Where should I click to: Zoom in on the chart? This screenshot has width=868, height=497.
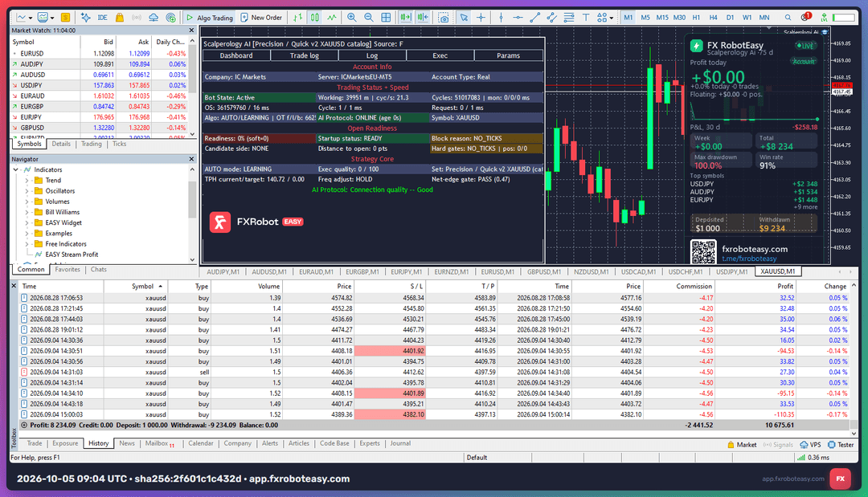click(351, 17)
